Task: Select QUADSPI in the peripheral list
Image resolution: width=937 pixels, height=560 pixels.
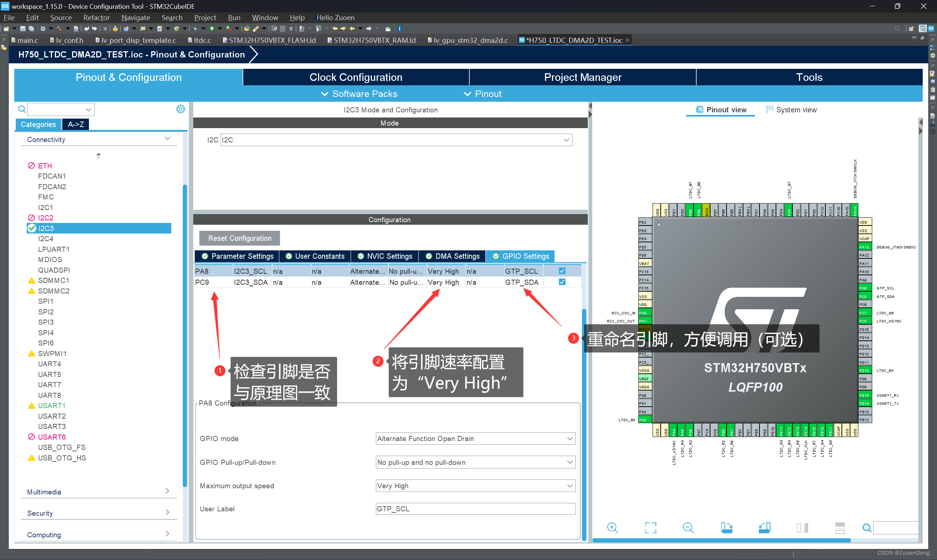Action: click(54, 270)
